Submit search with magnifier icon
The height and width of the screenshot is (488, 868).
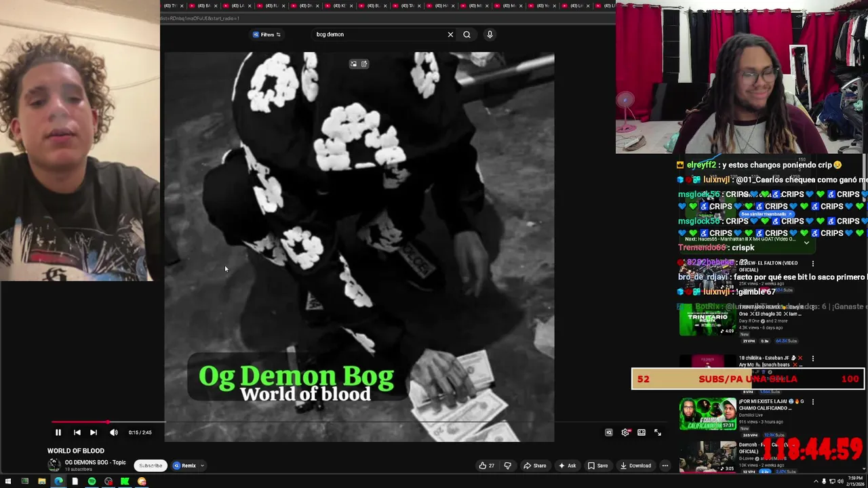click(467, 35)
